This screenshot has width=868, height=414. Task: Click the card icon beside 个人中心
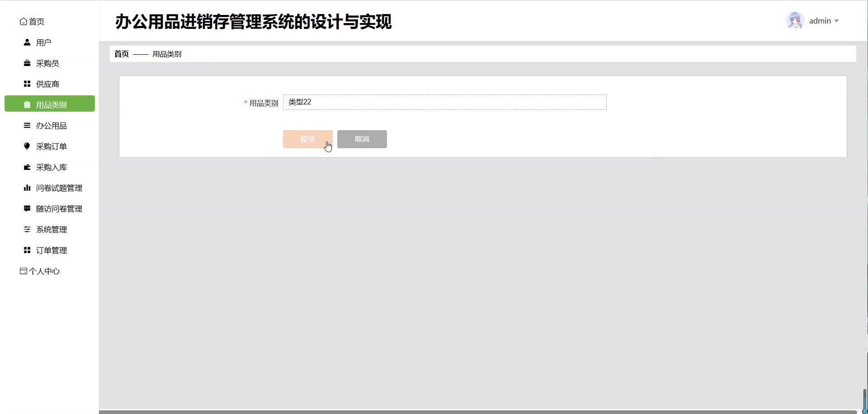pyautogui.click(x=24, y=271)
